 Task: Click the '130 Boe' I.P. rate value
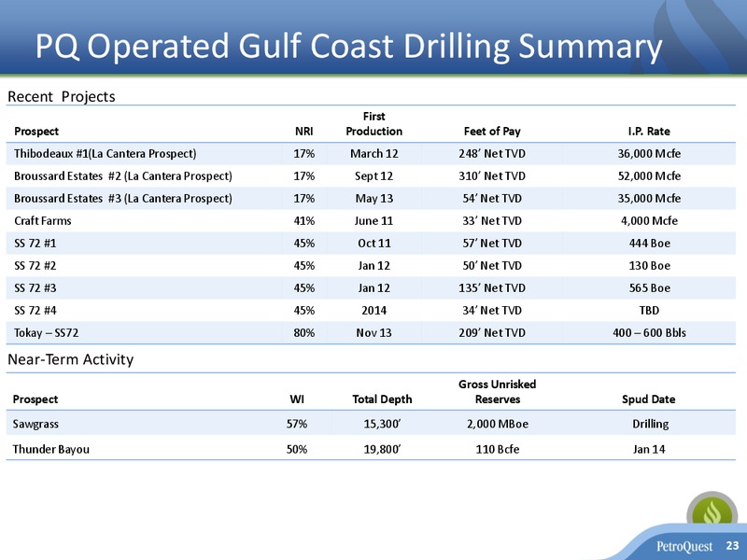(x=649, y=266)
